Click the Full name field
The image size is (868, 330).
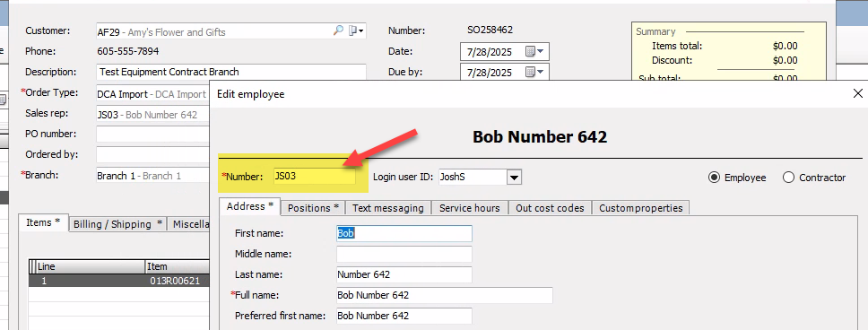click(445, 295)
